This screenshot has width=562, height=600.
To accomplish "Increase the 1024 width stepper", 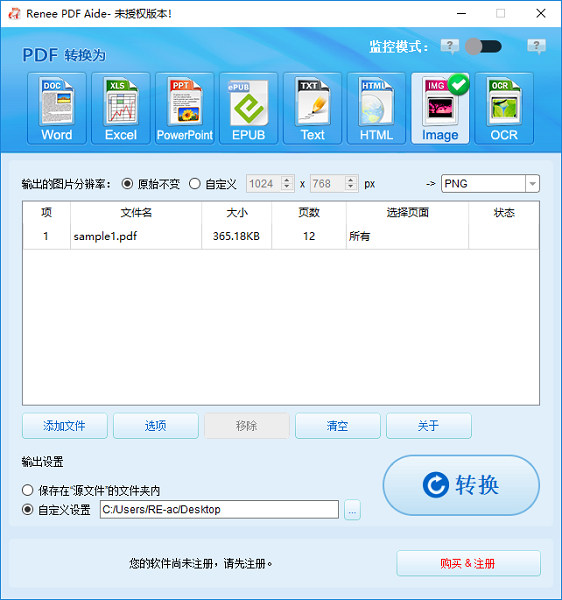I will pos(287,180).
